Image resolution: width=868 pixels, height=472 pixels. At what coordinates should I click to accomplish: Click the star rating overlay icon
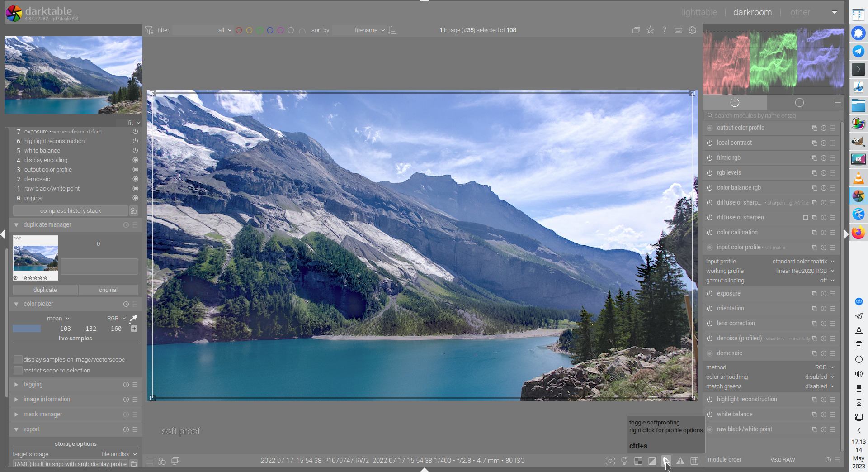click(x=650, y=30)
